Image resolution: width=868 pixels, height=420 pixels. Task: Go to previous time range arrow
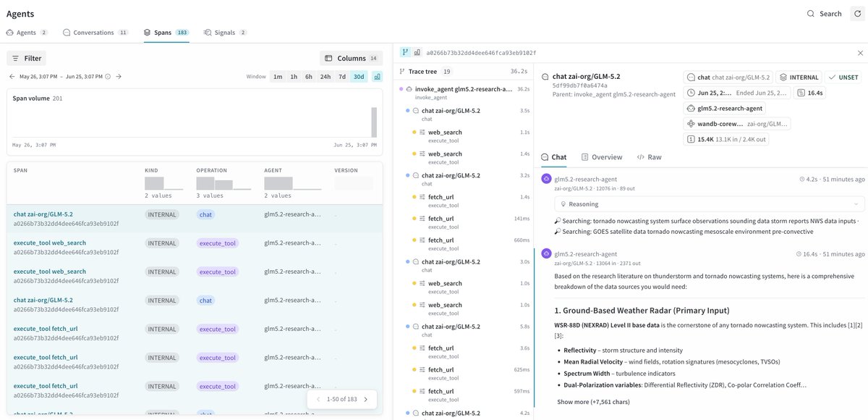pyautogui.click(x=12, y=76)
